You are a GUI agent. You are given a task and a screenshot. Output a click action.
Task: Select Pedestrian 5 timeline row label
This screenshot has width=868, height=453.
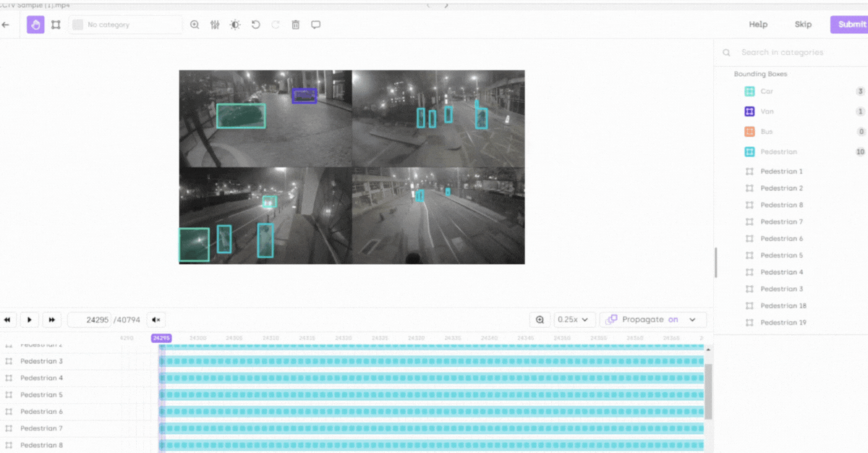pos(41,394)
